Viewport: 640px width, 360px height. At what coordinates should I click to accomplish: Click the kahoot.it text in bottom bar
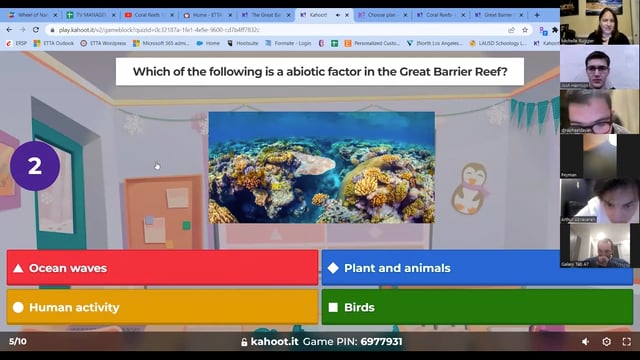[274, 342]
